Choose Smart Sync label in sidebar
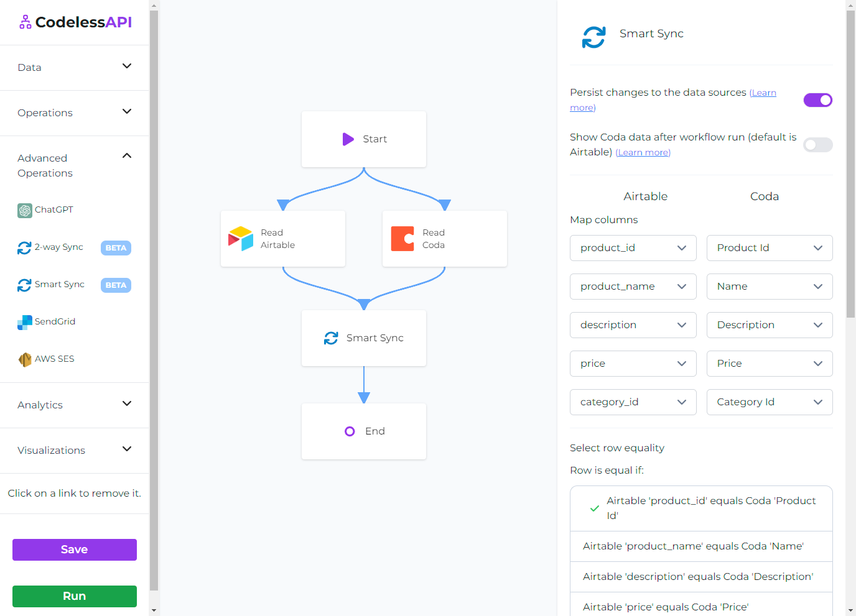 pos(60,285)
